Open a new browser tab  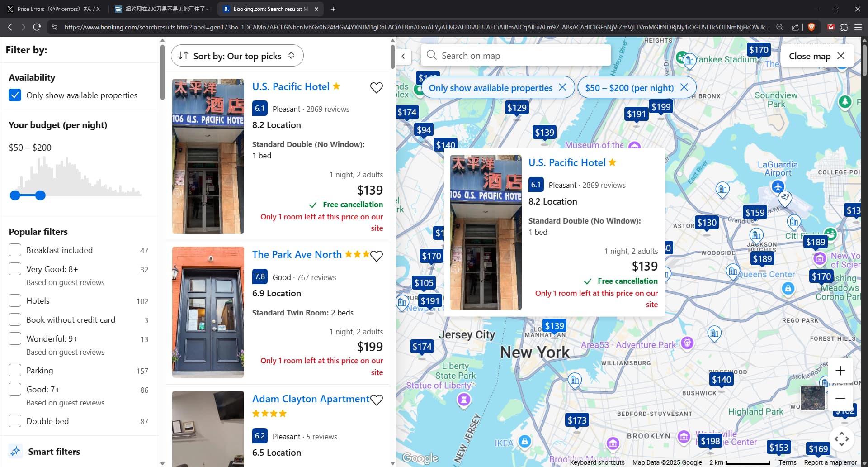[333, 9]
